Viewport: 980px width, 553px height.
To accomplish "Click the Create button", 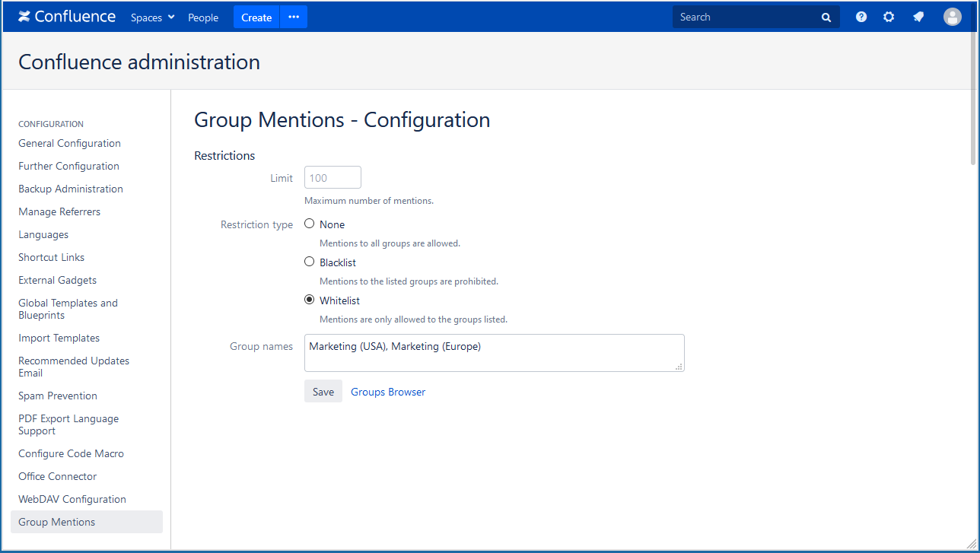I will [x=256, y=17].
